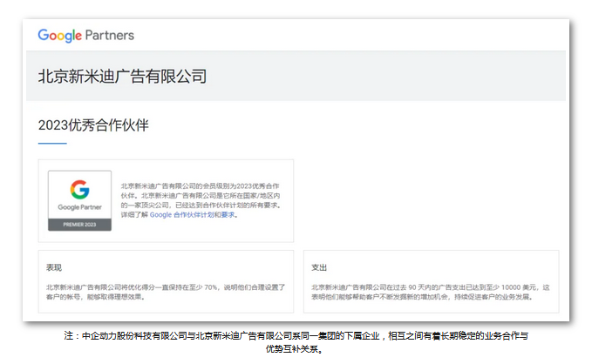Click the 北京新米迪广告有限公司 company heading

coord(122,76)
